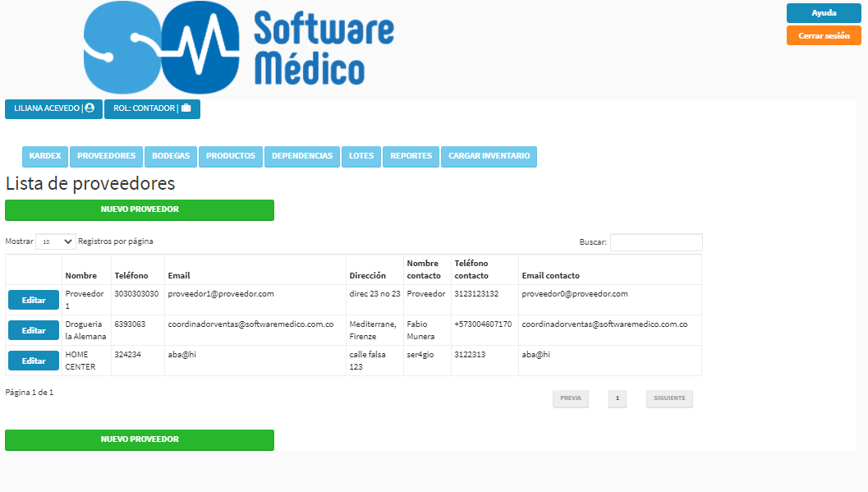Viewport: 868px width, 492px height.
Task: Open the Ayuda help page
Action: tap(824, 12)
